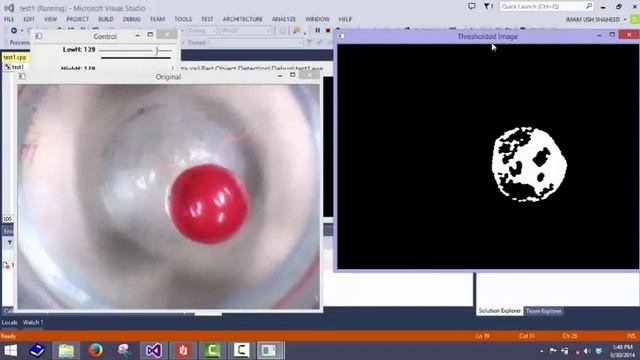Open the Dropbox icon in system tray

[x=599, y=351]
